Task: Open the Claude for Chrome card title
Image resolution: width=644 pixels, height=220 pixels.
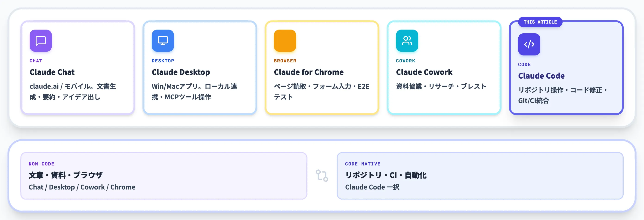Action: [309, 72]
